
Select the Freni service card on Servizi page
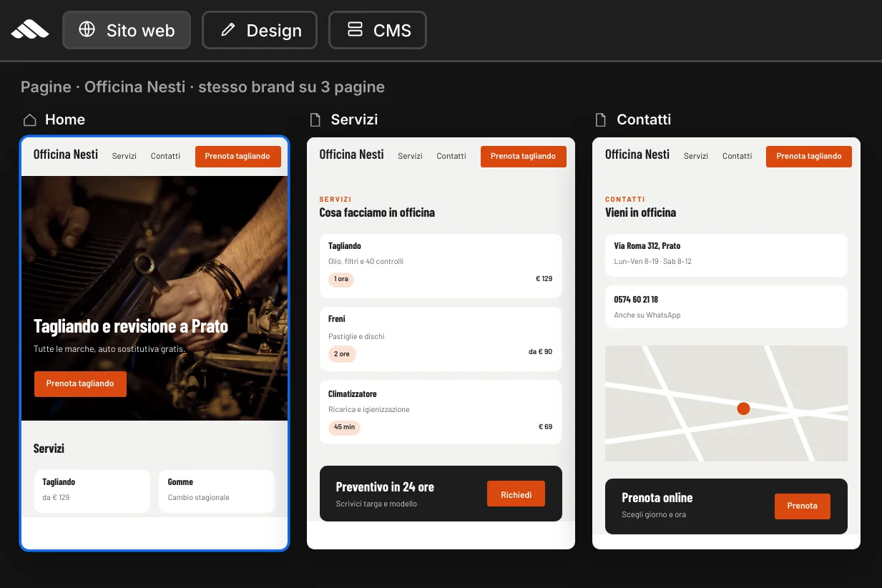[441, 339]
